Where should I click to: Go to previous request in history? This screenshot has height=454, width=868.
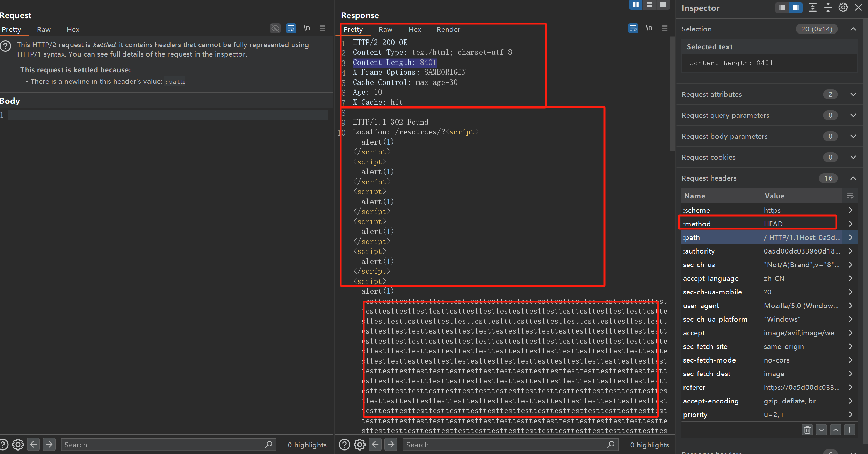[x=34, y=444]
